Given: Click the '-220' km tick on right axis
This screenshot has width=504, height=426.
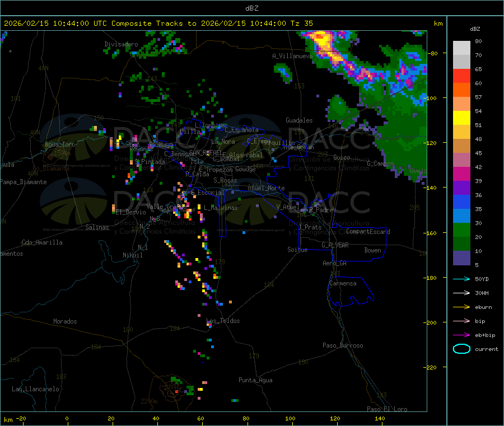Looking at the screenshot, I should (x=431, y=367).
